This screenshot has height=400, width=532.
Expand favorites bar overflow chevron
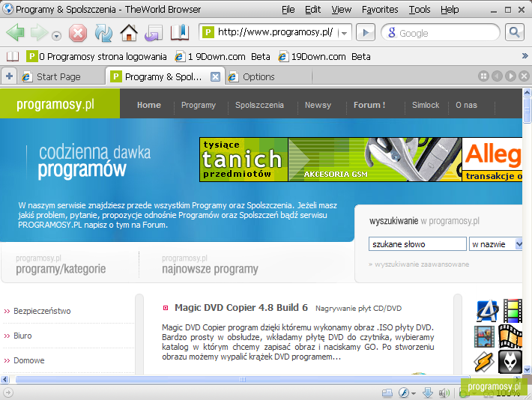[525, 55]
